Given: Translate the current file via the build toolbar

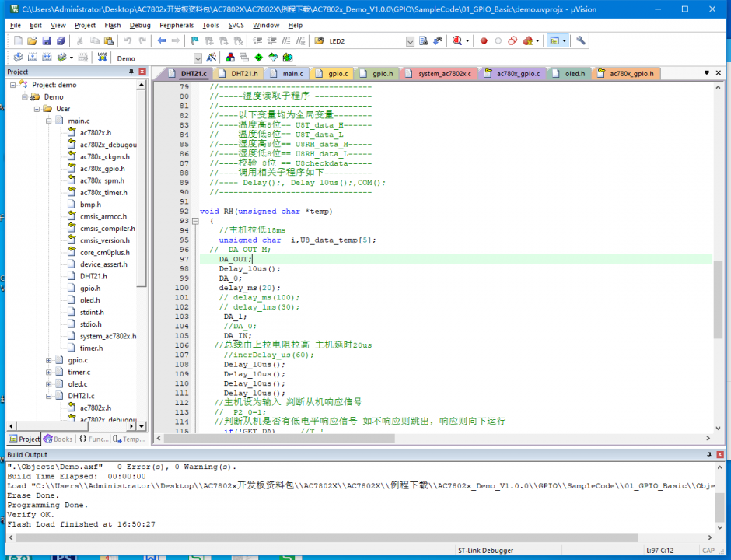Looking at the screenshot, I should point(18,58).
